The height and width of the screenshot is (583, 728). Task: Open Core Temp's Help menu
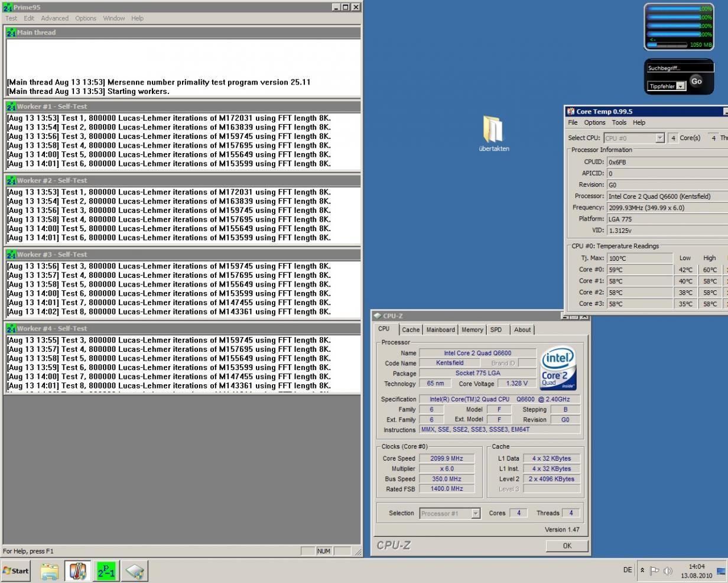click(x=639, y=122)
